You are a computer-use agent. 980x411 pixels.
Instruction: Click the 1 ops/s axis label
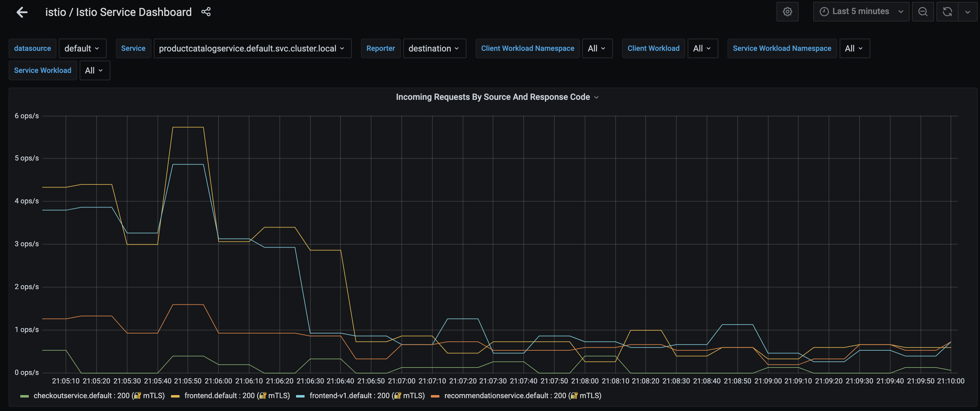tap(27, 330)
